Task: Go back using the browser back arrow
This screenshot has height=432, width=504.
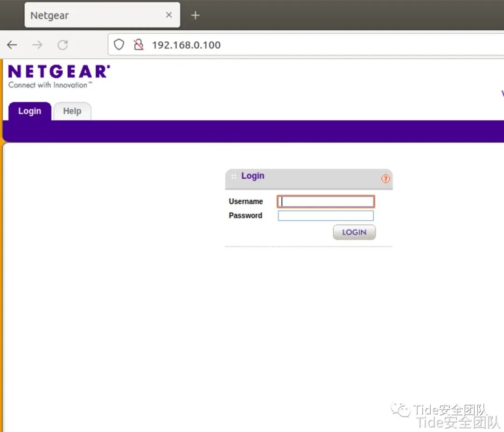Action: [12, 45]
